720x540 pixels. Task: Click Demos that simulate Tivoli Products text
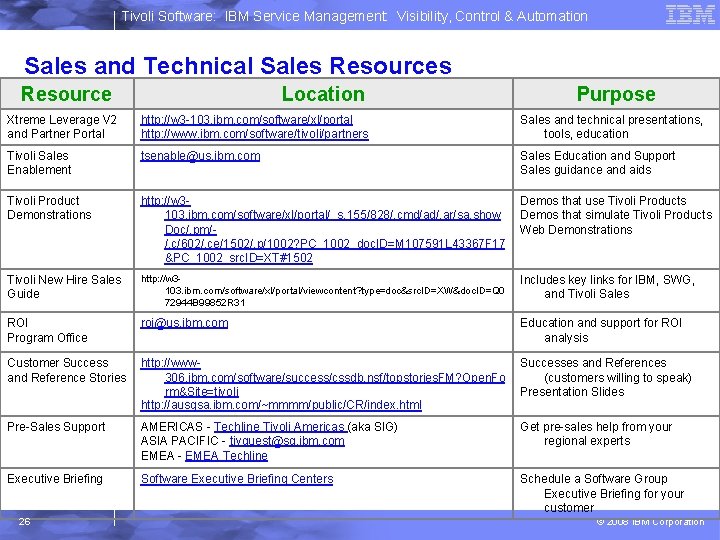(616, 215)
